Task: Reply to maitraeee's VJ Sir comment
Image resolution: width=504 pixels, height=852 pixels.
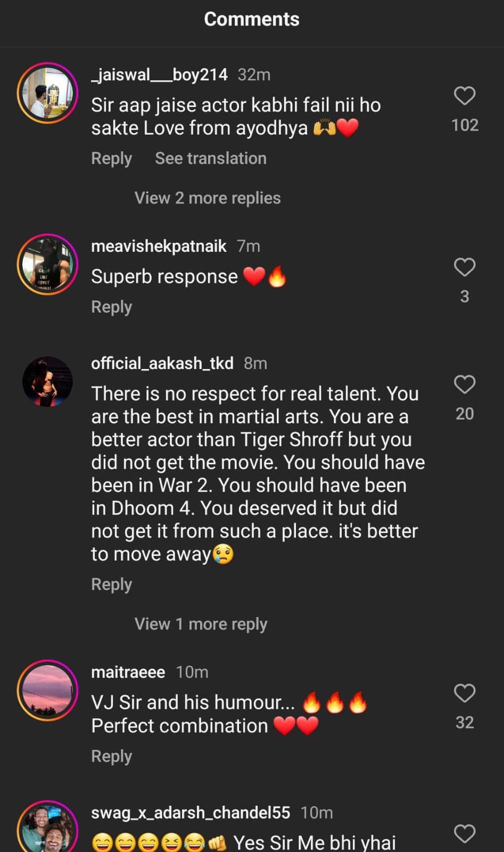Action: point(111,756)
